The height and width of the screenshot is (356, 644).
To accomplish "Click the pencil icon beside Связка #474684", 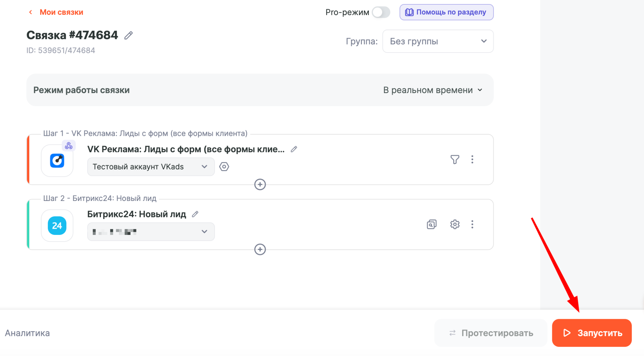I will coord(128,35).
